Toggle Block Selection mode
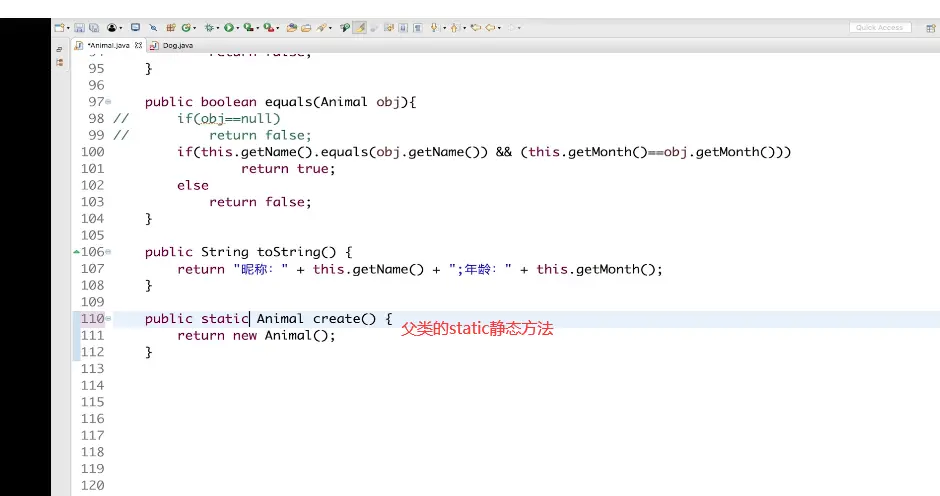This screenshot has width=940, height=496. coord(403,28)
